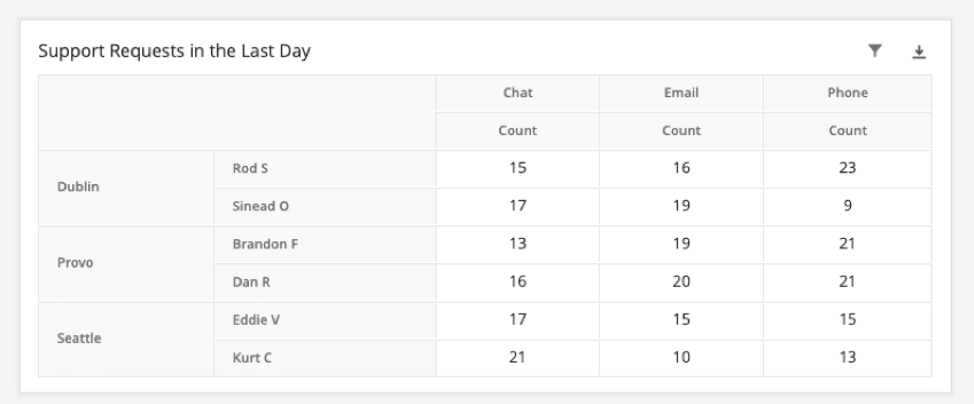
Task: Open the filter funnel icon
Action: click(x=875, y=51)
